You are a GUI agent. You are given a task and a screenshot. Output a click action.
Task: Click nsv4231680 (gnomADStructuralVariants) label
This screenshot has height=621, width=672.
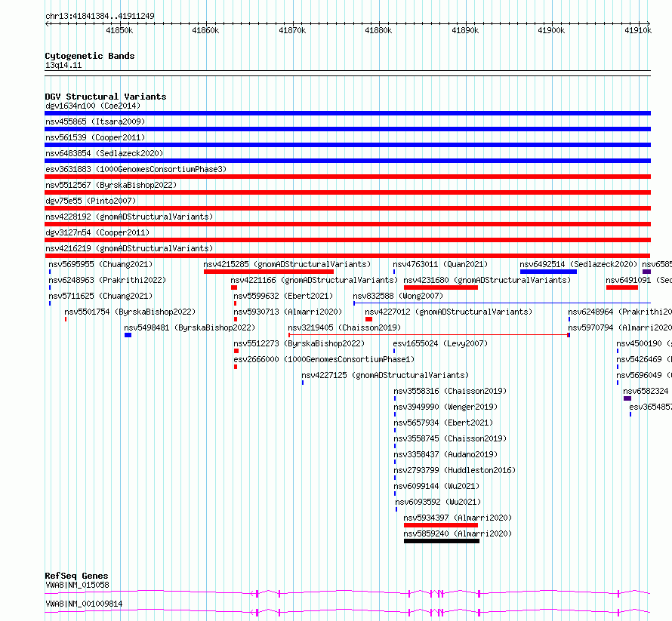(487, 280)
